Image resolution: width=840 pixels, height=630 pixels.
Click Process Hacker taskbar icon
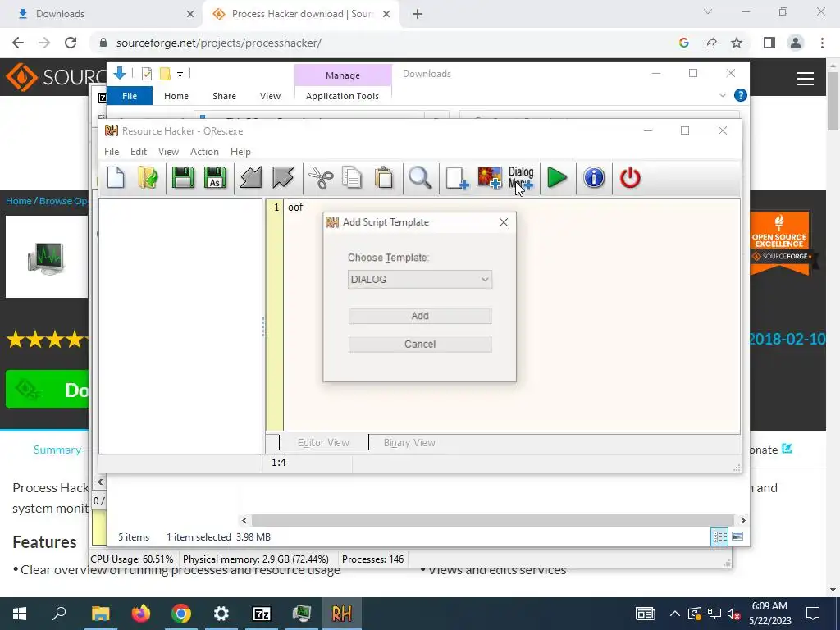point(302,614)
